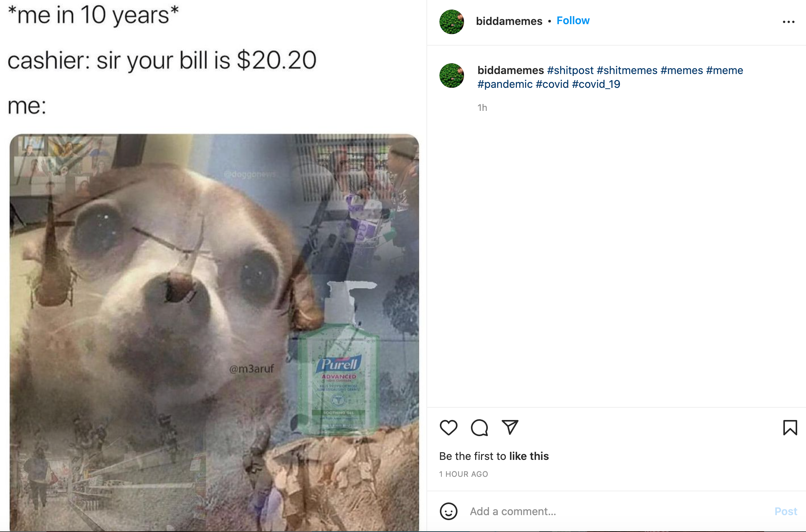The width and height of the screenshot is (806, 532).
Task: Focus the Add a comment field
Action: [618, 511]
